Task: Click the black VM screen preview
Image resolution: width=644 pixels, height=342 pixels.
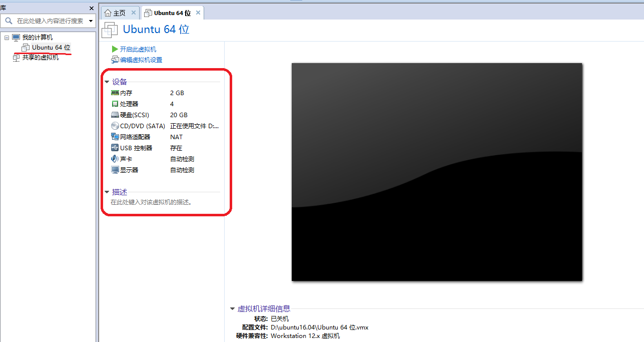Action: 437,172
